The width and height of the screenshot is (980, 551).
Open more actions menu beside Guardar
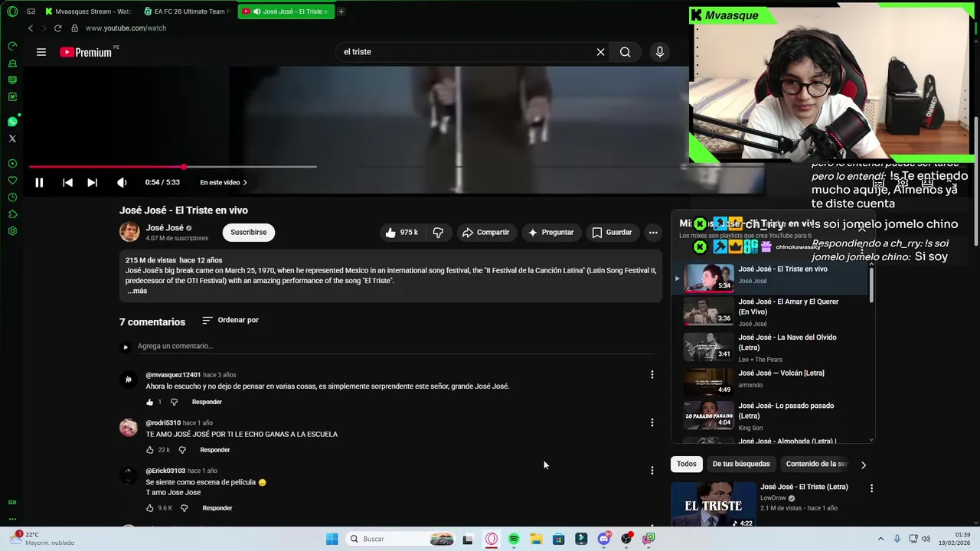653,233
